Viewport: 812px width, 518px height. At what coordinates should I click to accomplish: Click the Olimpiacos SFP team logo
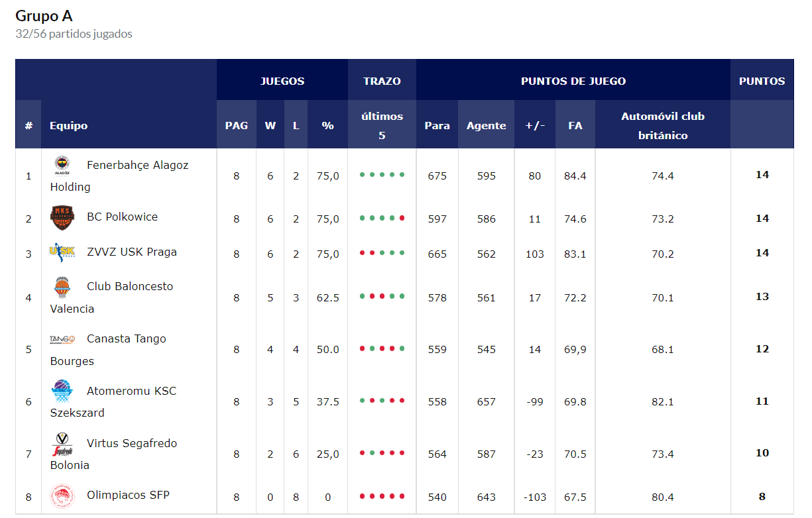point(62,496)
